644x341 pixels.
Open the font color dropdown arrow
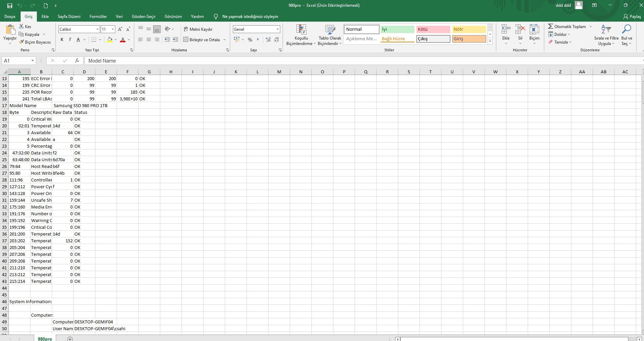click(x=129, y=40)
